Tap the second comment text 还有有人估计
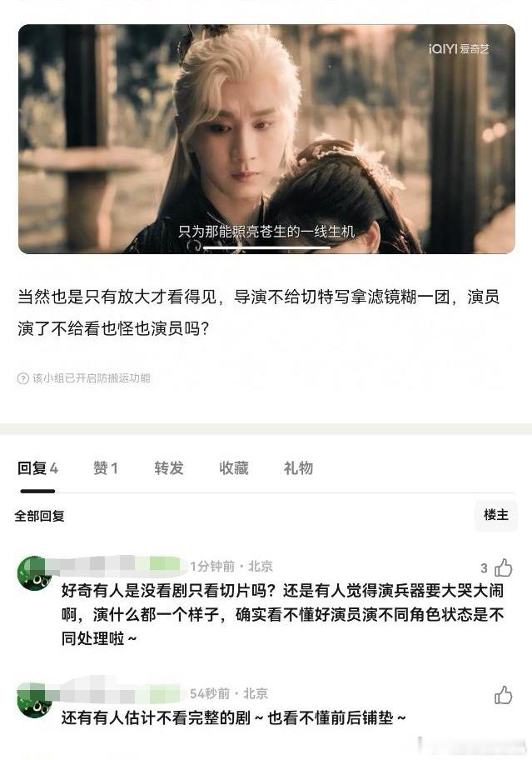 coord(233,717)
